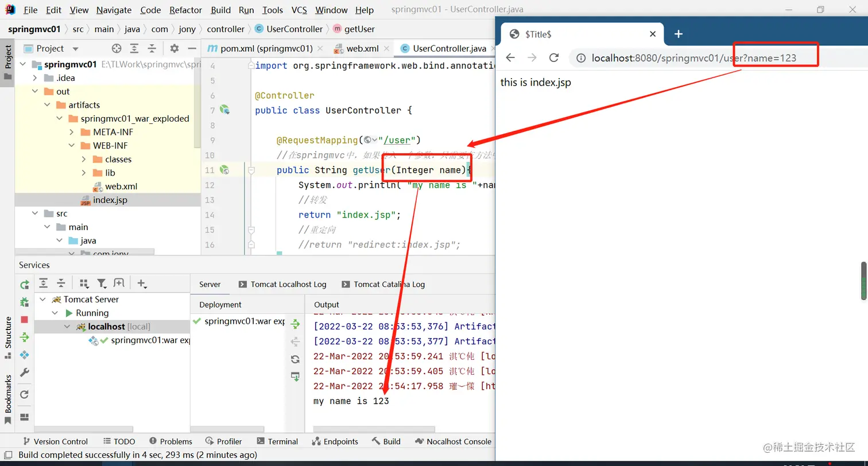Stop the running Tomcat server
The image size is (868, 466).
coord(24,320)
